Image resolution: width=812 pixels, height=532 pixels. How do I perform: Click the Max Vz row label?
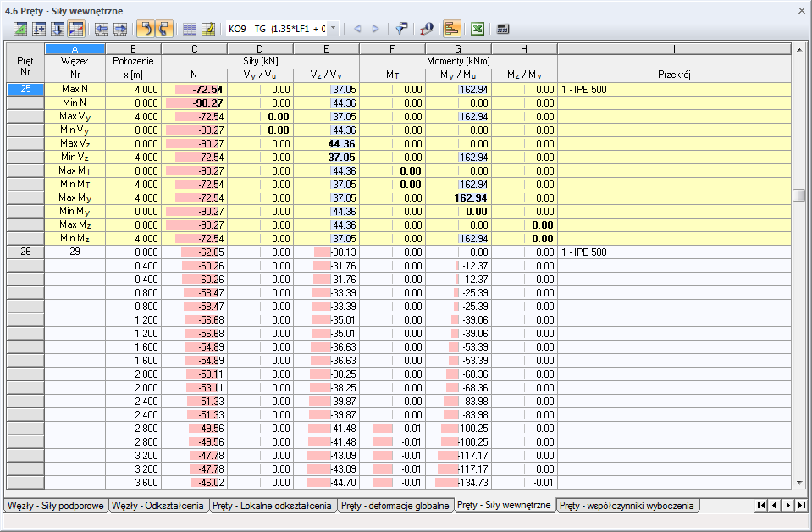click(75, 143)
